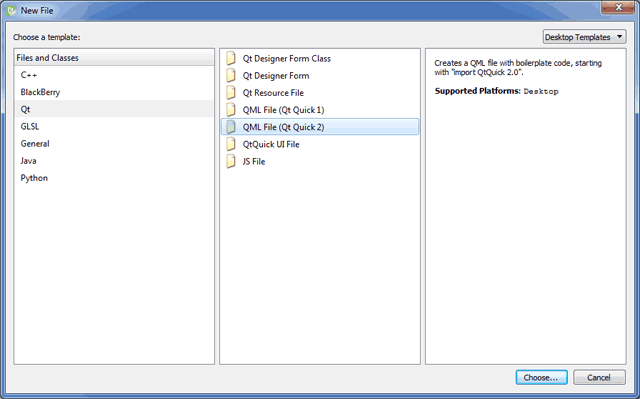Image resolution: width=640 pixels, height=399 pixels.
Task: Open the Desktop Templates dropdown
Action: tap(584, 37)
